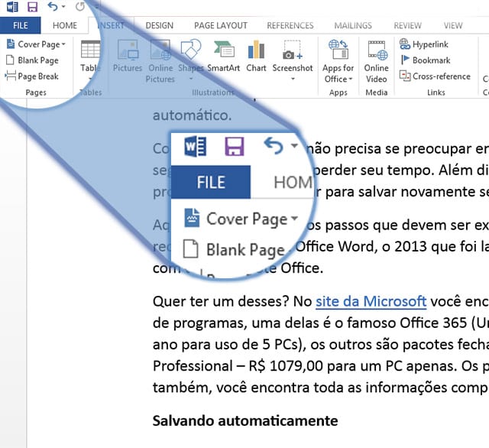Click the Screenshot camera icon
489x448 pixels.
click(292, 50)
